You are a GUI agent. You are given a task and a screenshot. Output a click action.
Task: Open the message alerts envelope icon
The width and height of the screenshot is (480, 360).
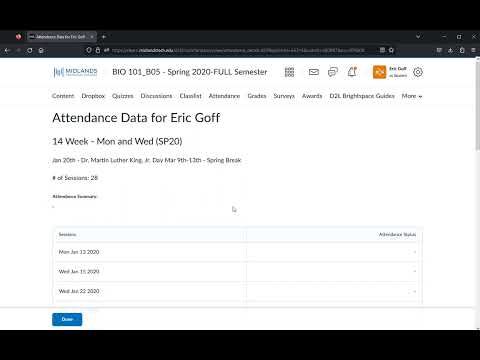[314, 72]
